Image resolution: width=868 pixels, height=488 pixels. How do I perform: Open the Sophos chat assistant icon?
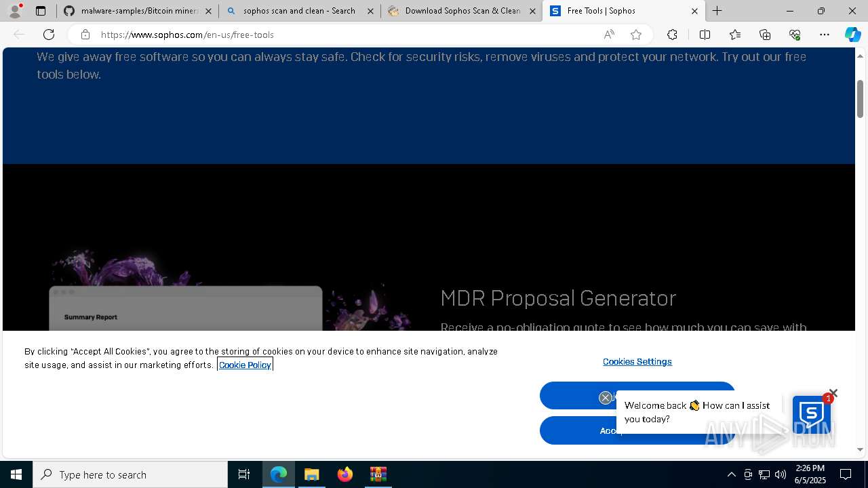[811, 415]
